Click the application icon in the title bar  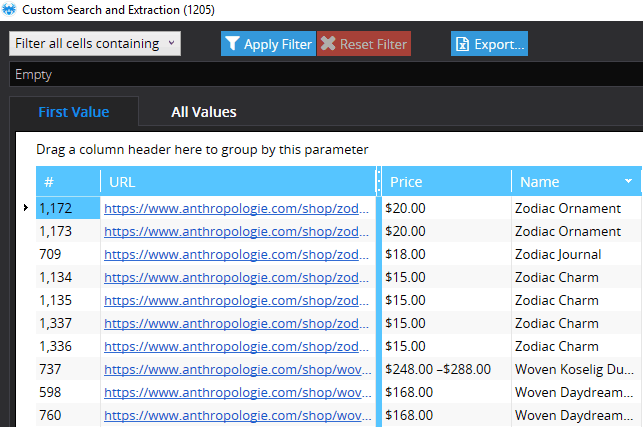(9, 9)
